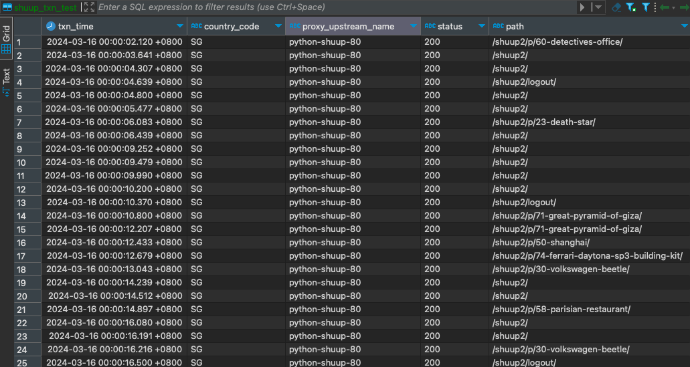Click cell 2024-03-16 00:00:12.679 +0800
This screenshot has height=367, width=690.
(114, 256)
